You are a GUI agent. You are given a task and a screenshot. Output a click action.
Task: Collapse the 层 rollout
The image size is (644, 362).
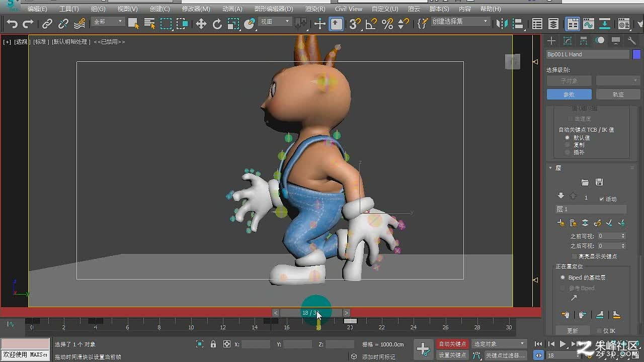(550, 168)
